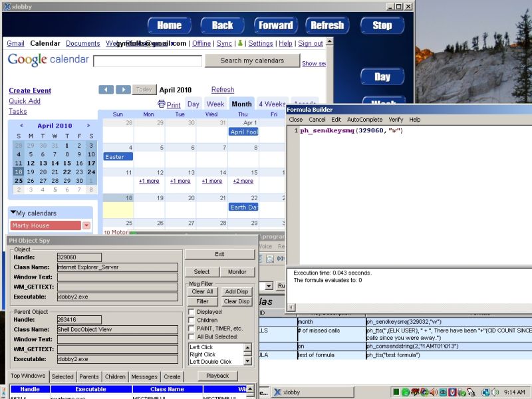Show next period with right arrow icon
This screenshot has width=532, height=399.
tap(123, 90)
